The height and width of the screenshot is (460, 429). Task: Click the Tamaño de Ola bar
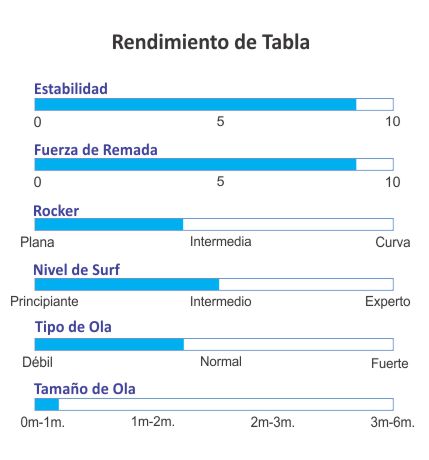[x=214, y=404]
